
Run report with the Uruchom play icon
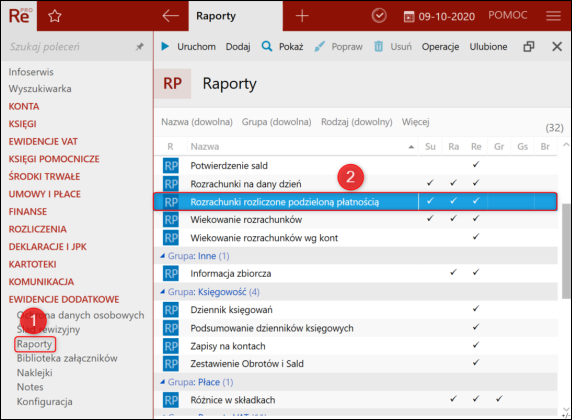point(165,46)
